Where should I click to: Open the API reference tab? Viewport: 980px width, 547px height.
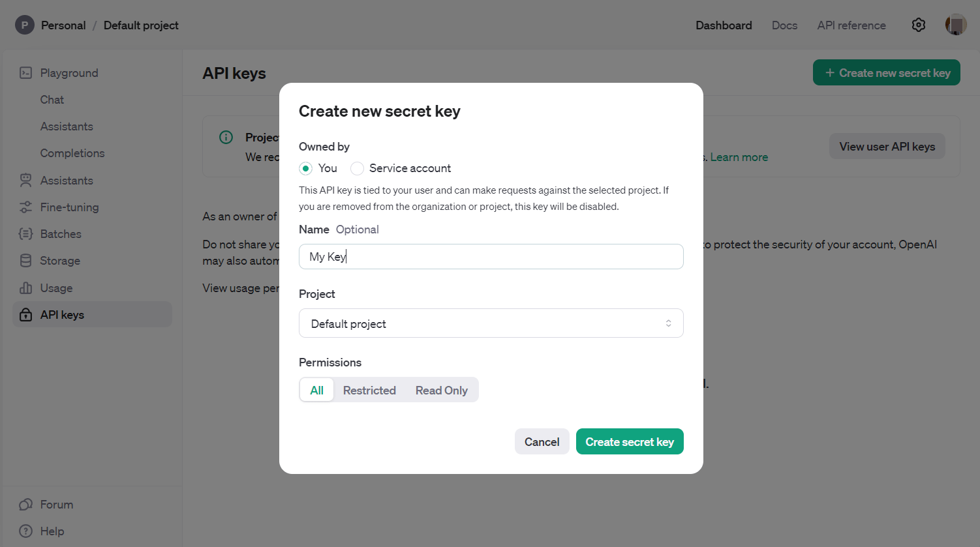coord(851,25)
